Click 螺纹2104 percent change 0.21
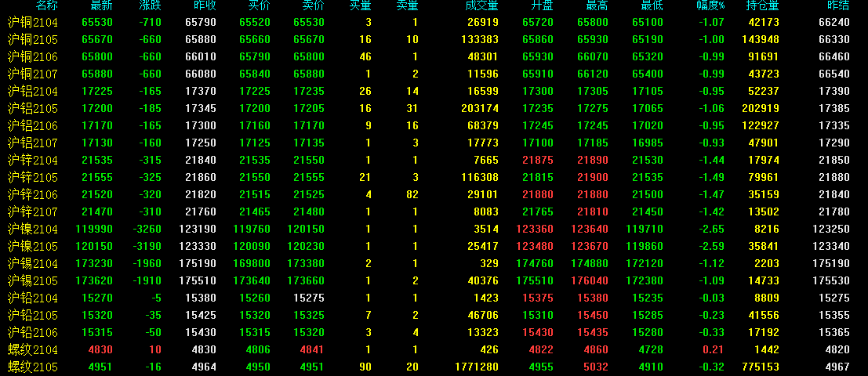The width and height of the screenshot is (868, 376). [x=714, y=350]
